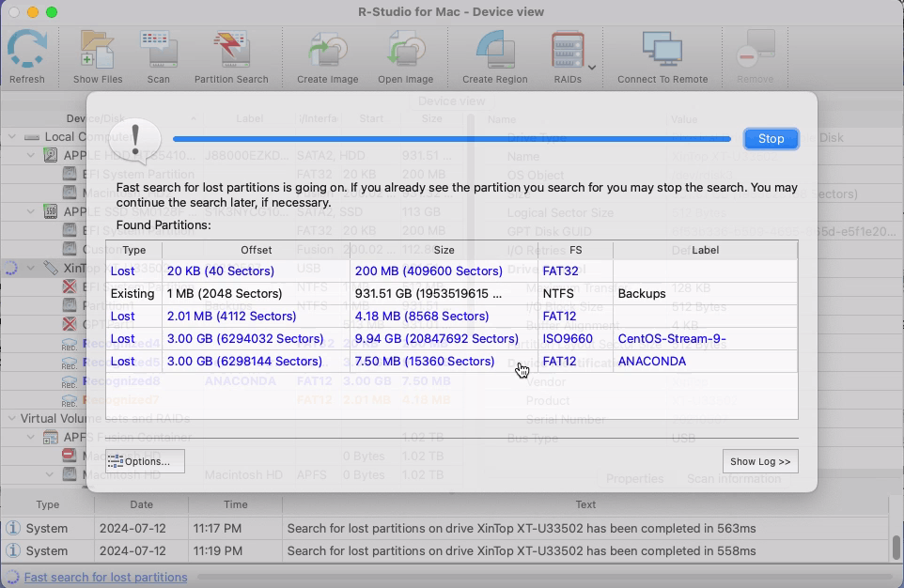Image resolution: width=904 pixels, height=588 pixels.
Task: Click the XinTop USB device icon
Action: 51,268
